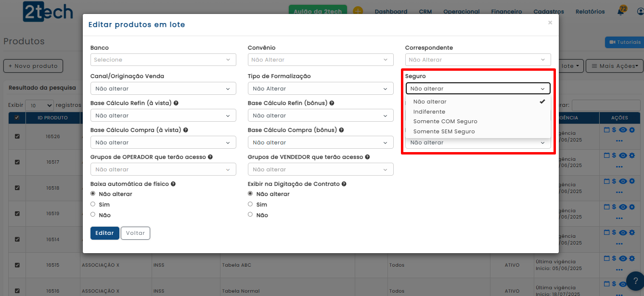Open the notifications bell with badge 72

(x=621, y=12)
